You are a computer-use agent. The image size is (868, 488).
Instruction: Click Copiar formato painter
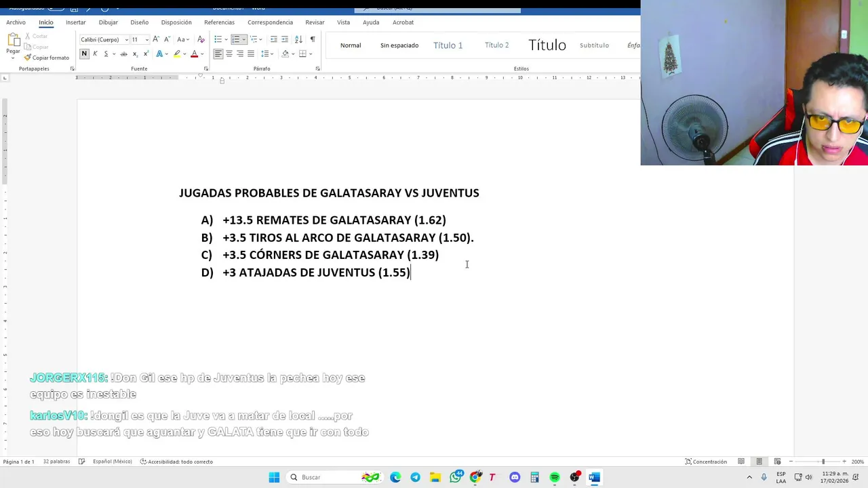click(x=46, y=58)
